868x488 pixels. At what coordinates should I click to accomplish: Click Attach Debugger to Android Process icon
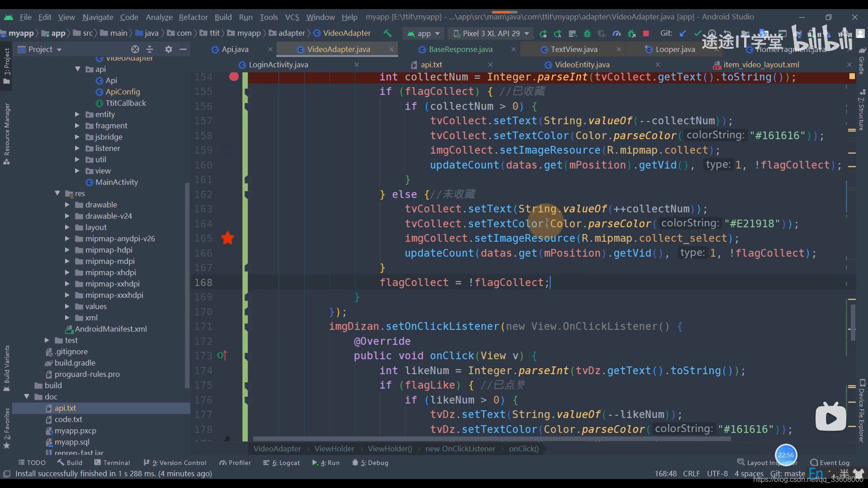(632, 33)
